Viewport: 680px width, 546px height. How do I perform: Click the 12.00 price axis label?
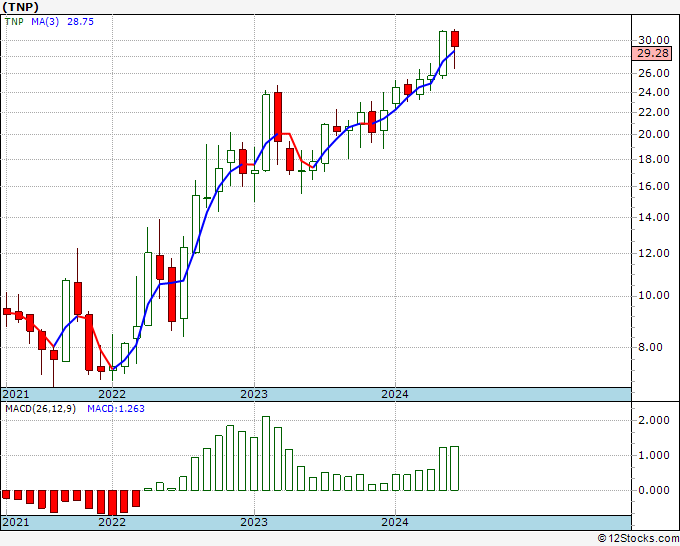pyautogui.click(x=654, y=253)
